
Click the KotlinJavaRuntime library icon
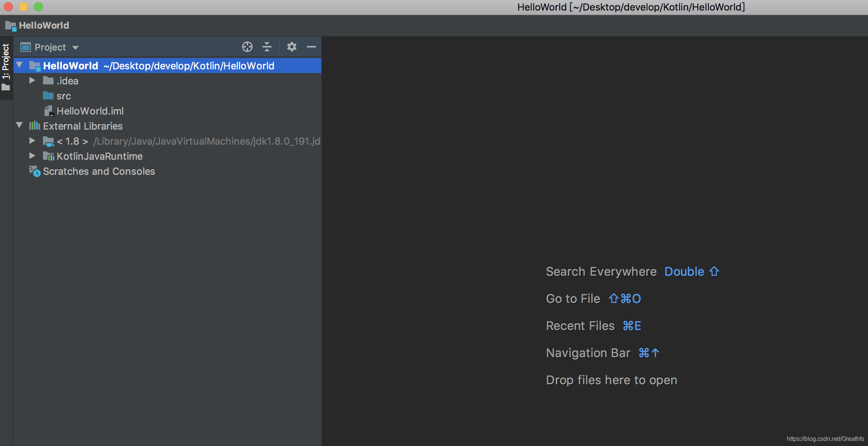coord(48,156)
